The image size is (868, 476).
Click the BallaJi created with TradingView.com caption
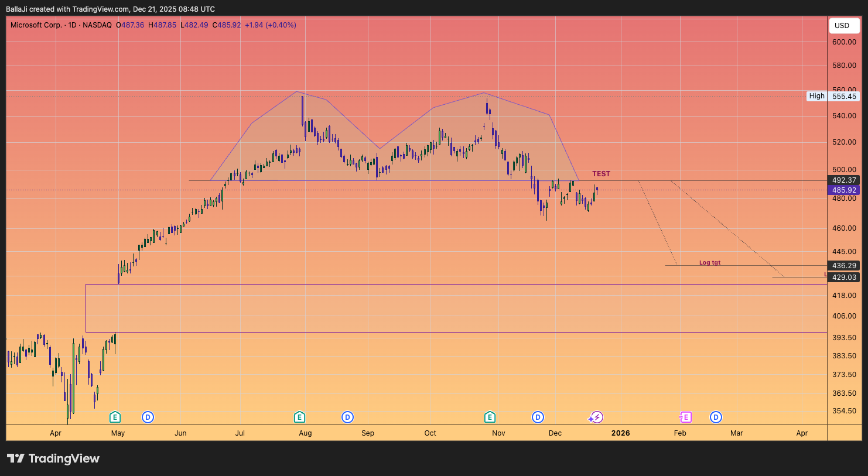click(x=110, y=9)
